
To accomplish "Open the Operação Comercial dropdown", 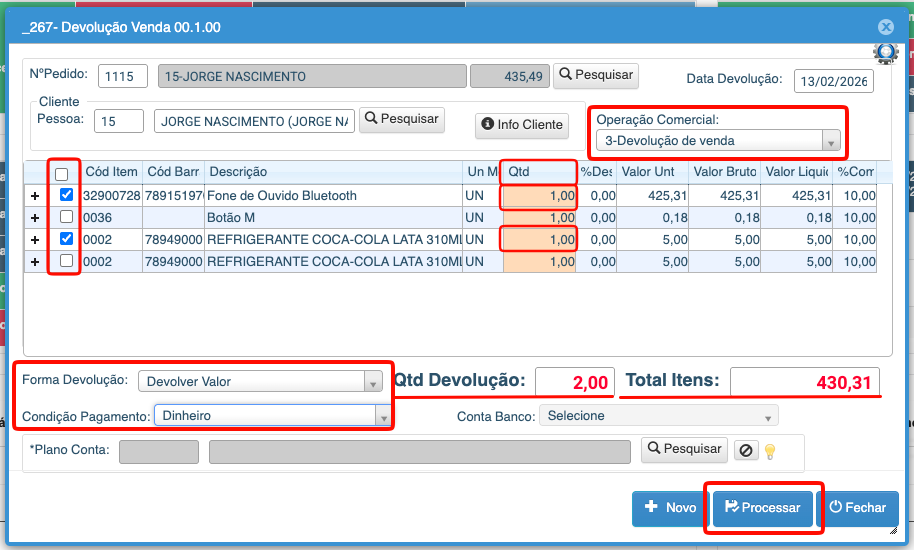I will tap(717, 141).
